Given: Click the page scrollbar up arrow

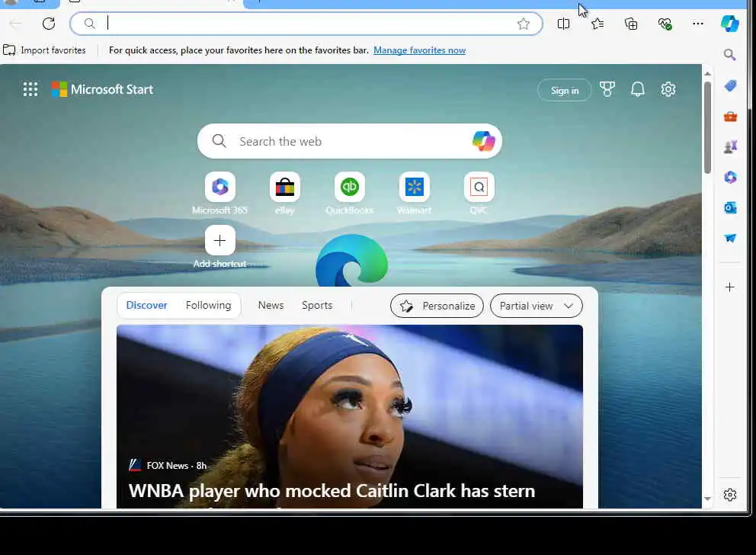Looking at the screenshot, I should pos(707,74).
